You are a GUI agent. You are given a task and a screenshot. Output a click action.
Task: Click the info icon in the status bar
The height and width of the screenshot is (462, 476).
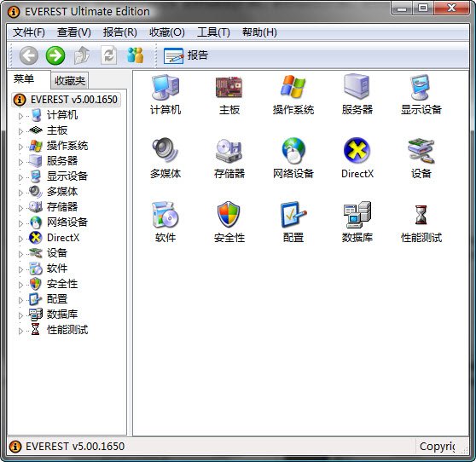pos(15,447)
